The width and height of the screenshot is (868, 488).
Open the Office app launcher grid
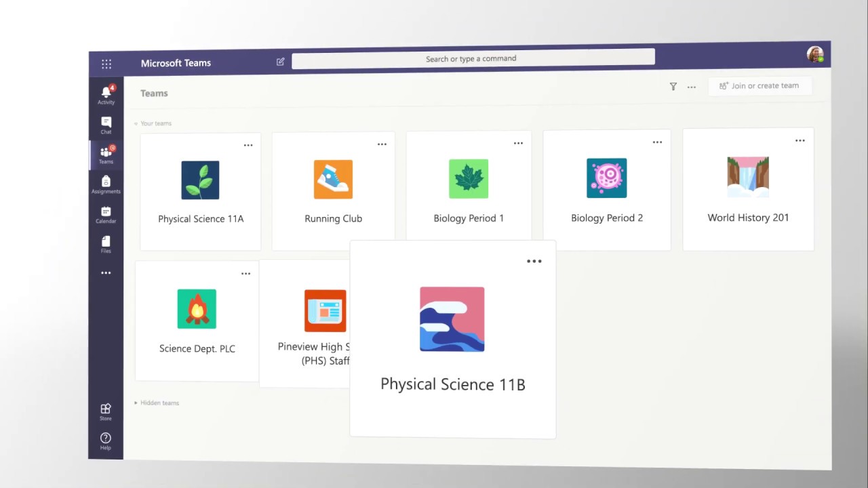coord(106,64)
